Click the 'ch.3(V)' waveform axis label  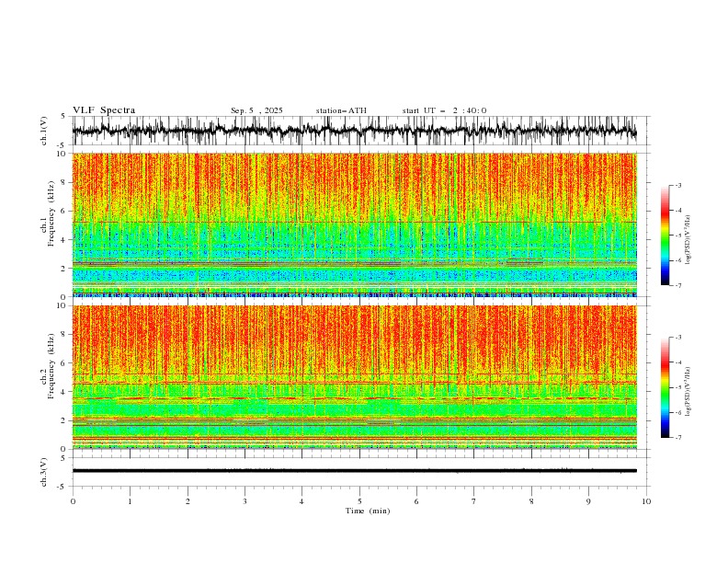tap(44, 472)
